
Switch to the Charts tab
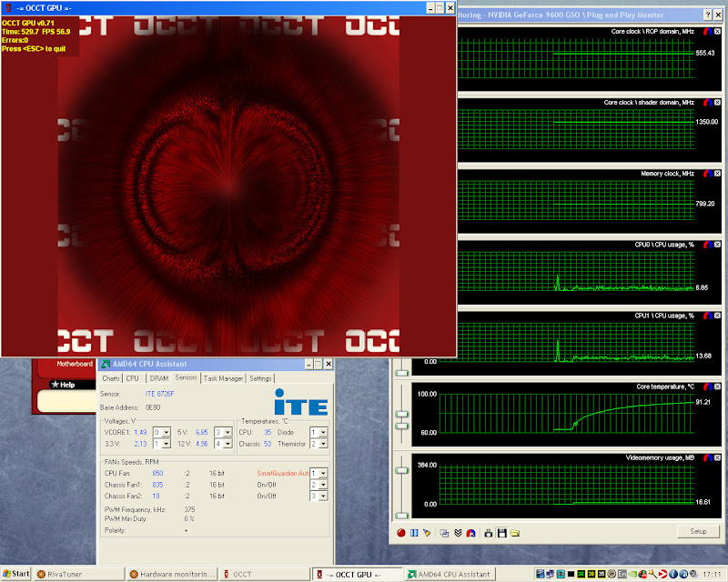(111, 378)
